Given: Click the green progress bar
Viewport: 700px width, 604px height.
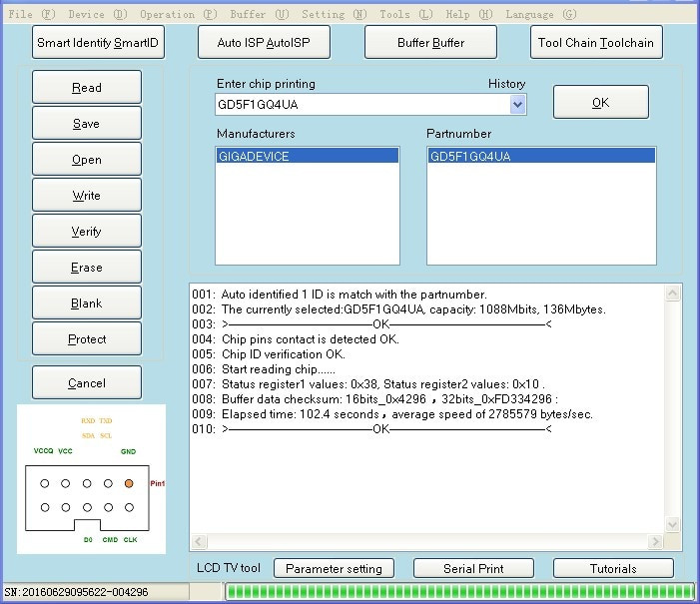Looking at the screenshot, I should point(460,591).
